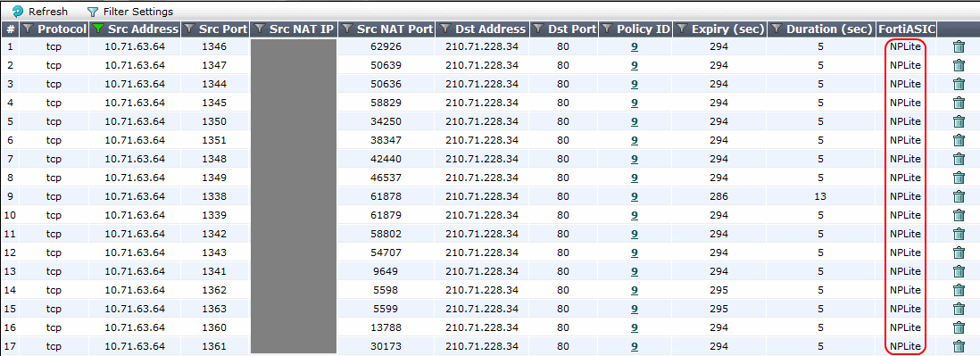This screenshot has height=356, width=980.
Task: Click the Refresh icon in toolbar
Action: tap(18, 12)
